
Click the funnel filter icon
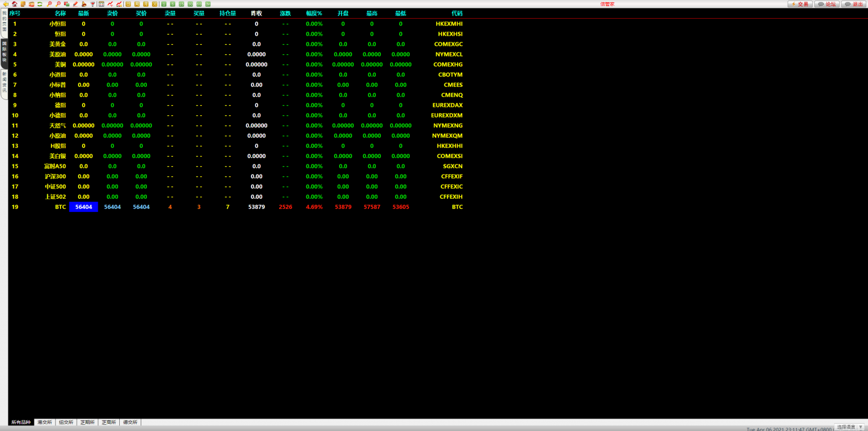point(93,4)
